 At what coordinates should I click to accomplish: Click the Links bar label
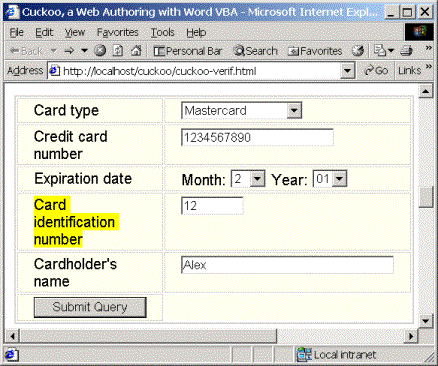tap(410, 70)
